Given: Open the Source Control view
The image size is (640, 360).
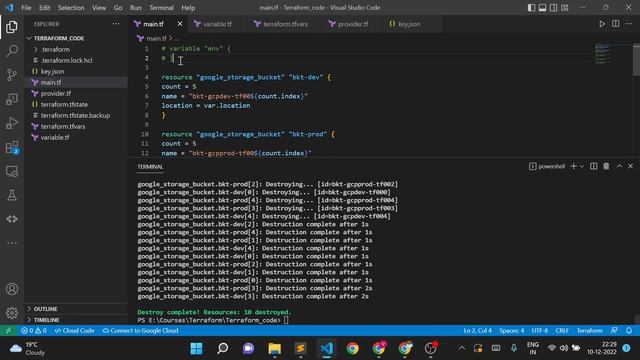Looking at the screenshot, I should point(12,75).
